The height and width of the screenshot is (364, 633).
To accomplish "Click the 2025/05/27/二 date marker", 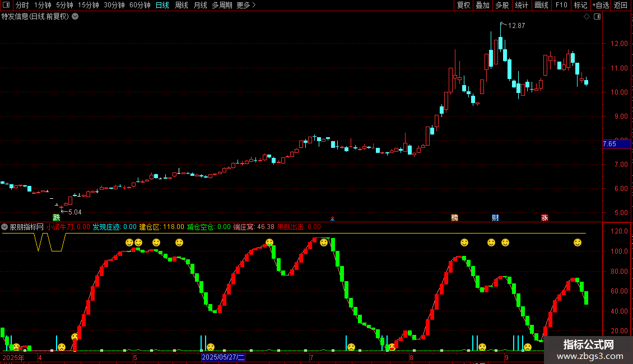I will point(223,357).
